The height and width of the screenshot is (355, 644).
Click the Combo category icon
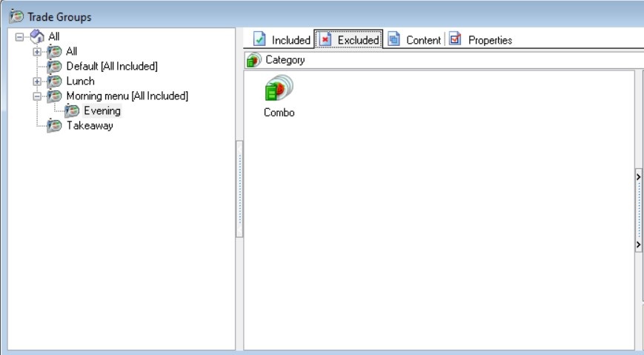coord(279,89)
